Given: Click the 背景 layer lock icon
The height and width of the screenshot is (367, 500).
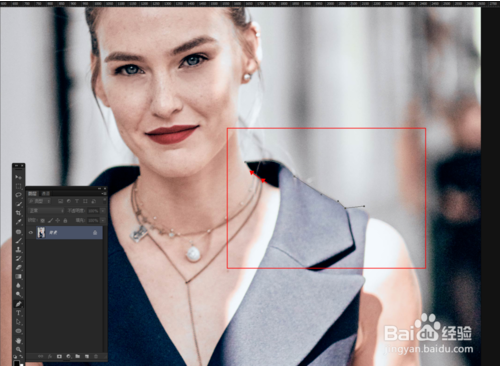Looking at the screenshot, I should click(x=95, y=233).
